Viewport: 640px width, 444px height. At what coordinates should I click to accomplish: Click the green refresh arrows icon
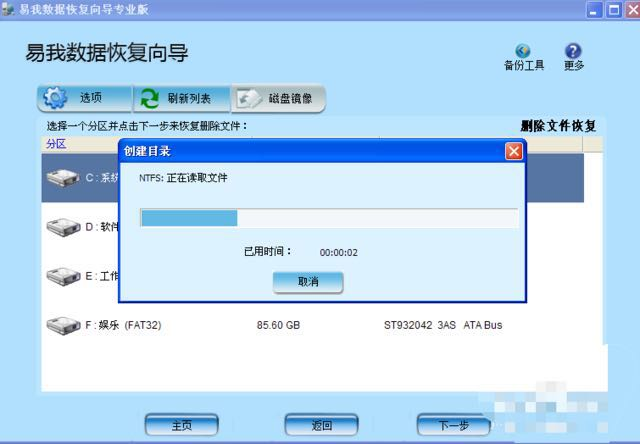[x=149, y=98]
